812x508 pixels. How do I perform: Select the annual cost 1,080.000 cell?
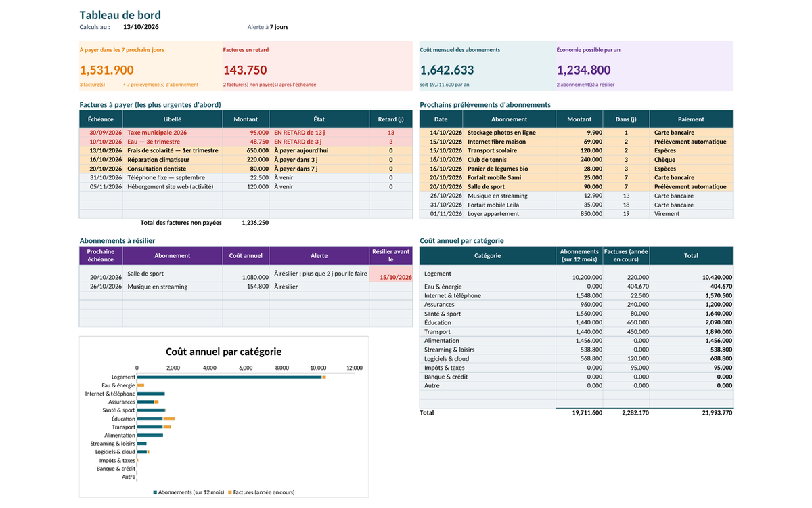246,273
